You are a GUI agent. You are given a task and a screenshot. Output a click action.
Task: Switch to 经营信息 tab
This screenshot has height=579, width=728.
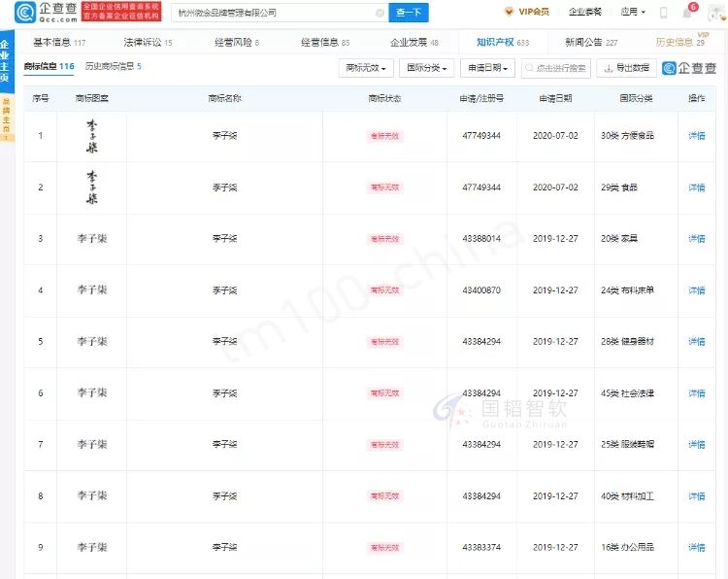(325, 43)
